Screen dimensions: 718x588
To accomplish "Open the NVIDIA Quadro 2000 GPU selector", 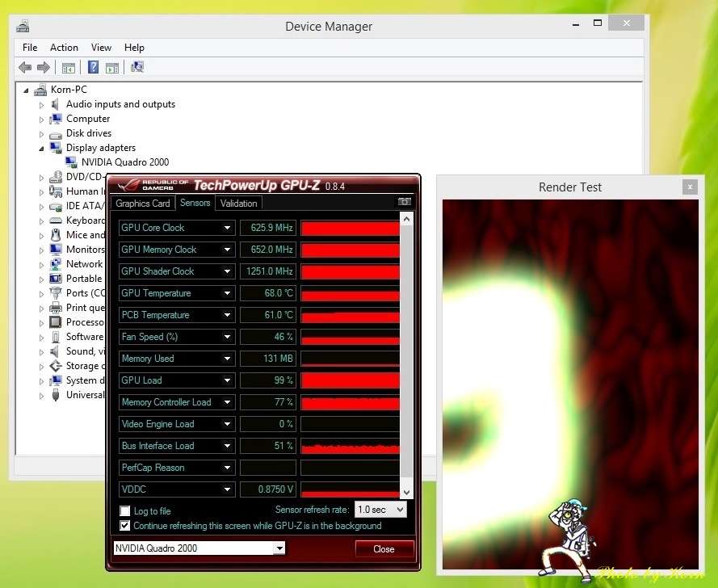I will coord(199,548).
